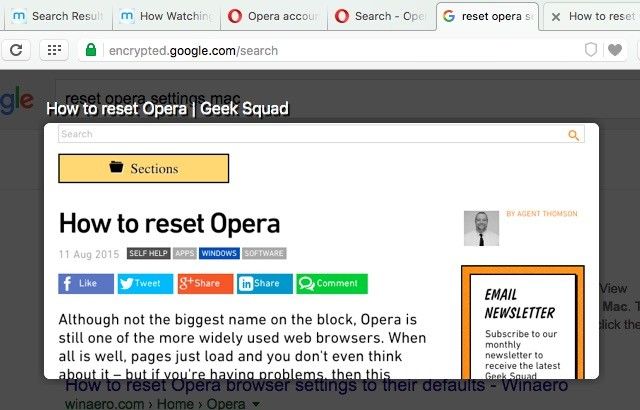Share via Facebook Like button
The width and height of the screenshot is (640, 410).
(x=85, y=284)
